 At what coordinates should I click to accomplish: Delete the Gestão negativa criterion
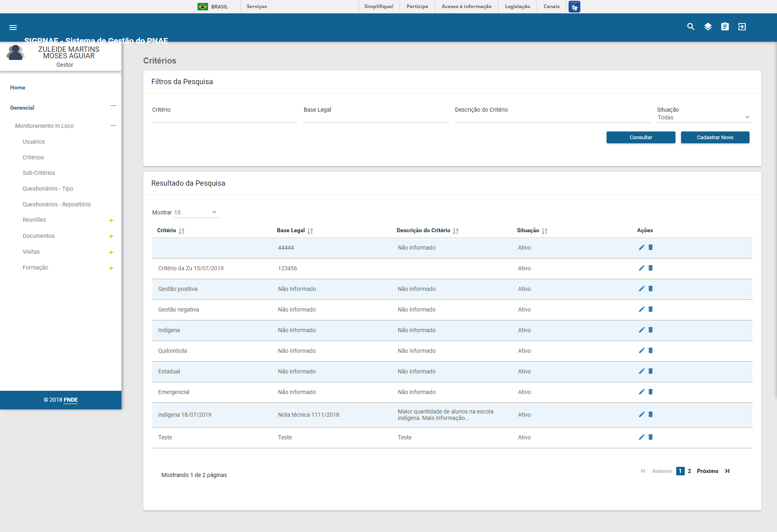click(651, 309)
